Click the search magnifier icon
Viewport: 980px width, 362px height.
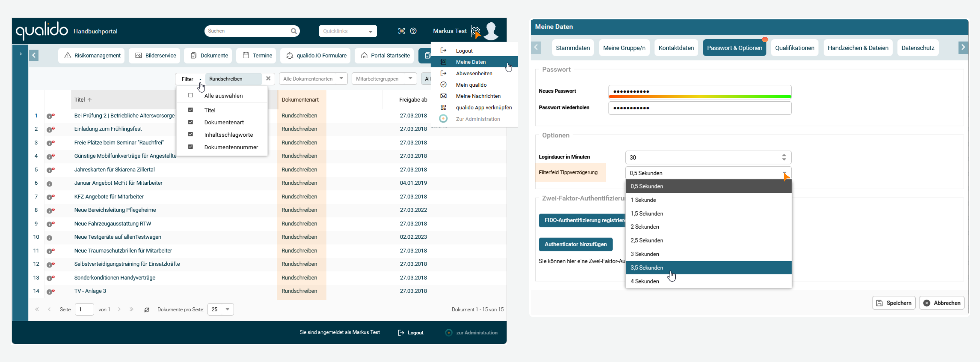pyautogui.click(x=294, y=31)
